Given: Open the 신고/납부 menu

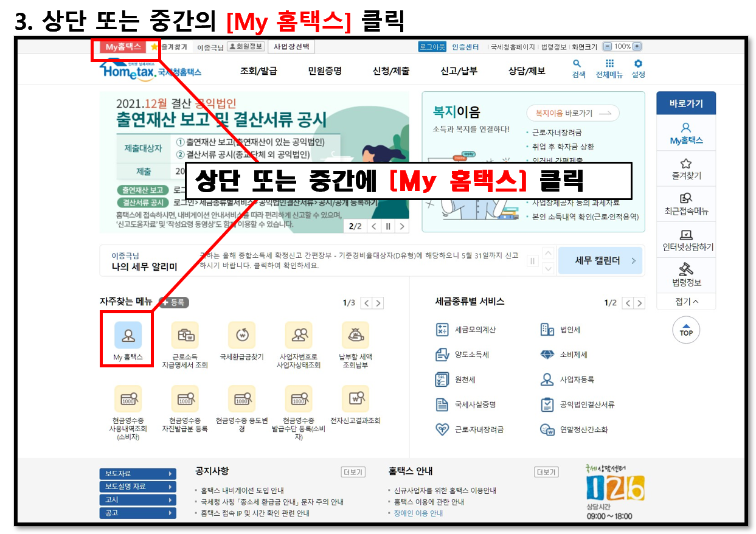Looking at the screenshot, I should (459, 71).
